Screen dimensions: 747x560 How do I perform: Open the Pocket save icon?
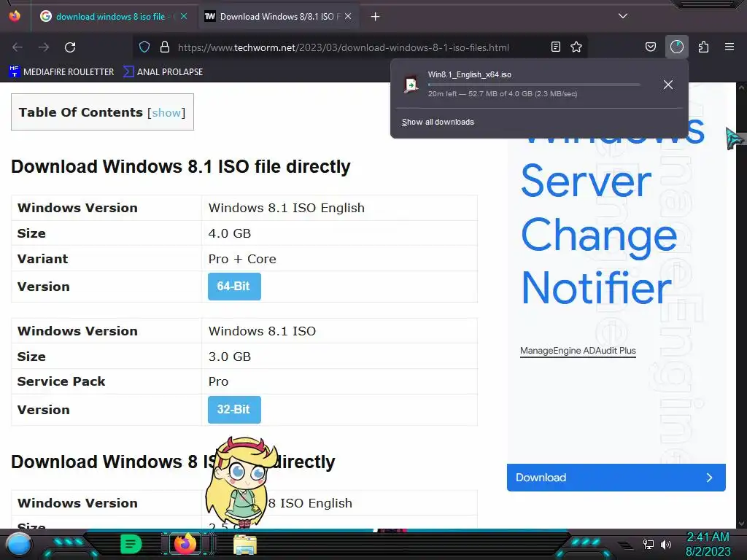(650, 47)
